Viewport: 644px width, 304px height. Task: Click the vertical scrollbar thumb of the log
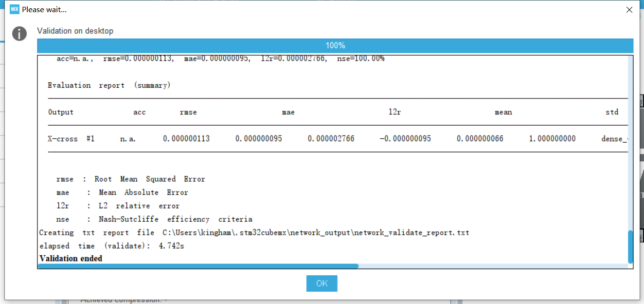click(630, 247)
